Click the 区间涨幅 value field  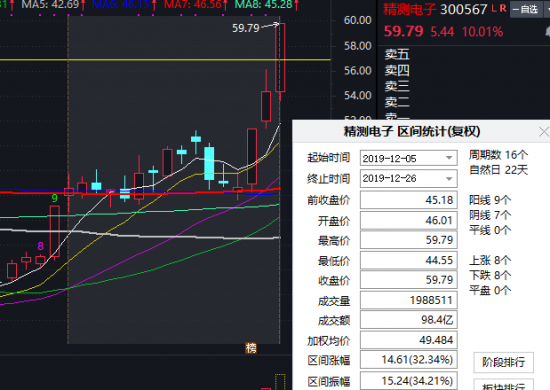[x=409, y=360]
